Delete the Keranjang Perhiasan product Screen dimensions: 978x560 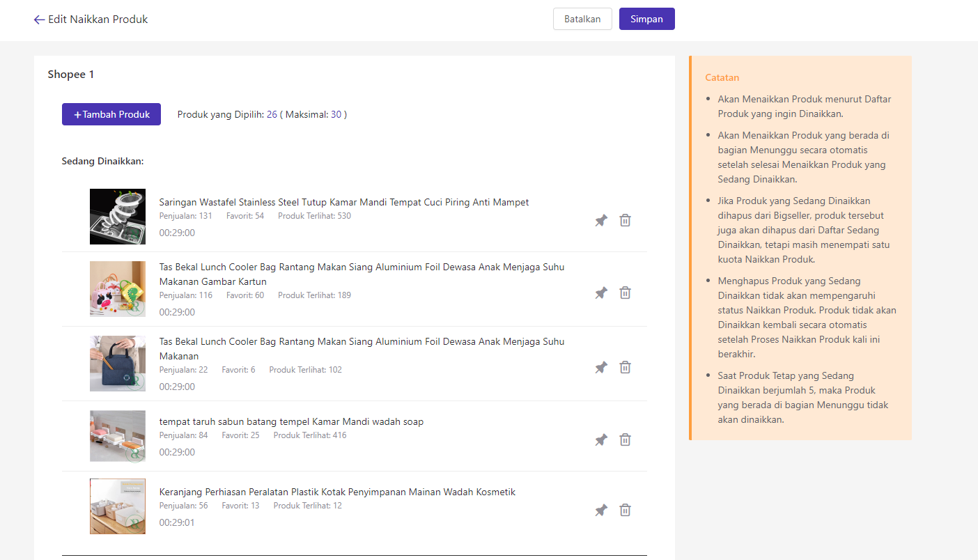click(626, 511)
